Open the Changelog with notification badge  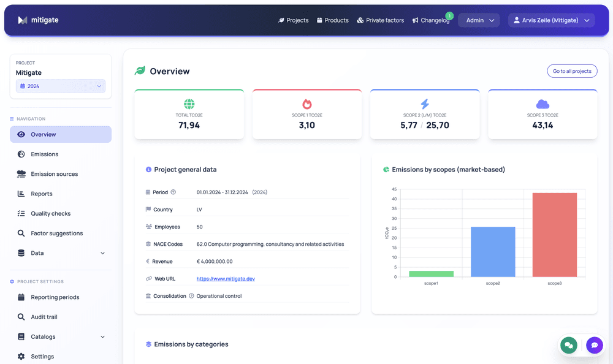tap(431, 20)
